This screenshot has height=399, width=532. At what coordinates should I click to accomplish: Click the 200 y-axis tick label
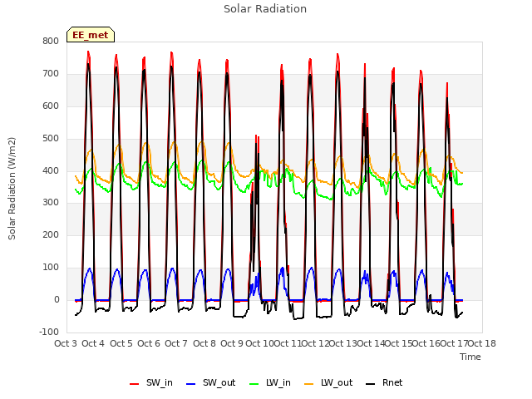pyautogui.click(x=51, y=234)
